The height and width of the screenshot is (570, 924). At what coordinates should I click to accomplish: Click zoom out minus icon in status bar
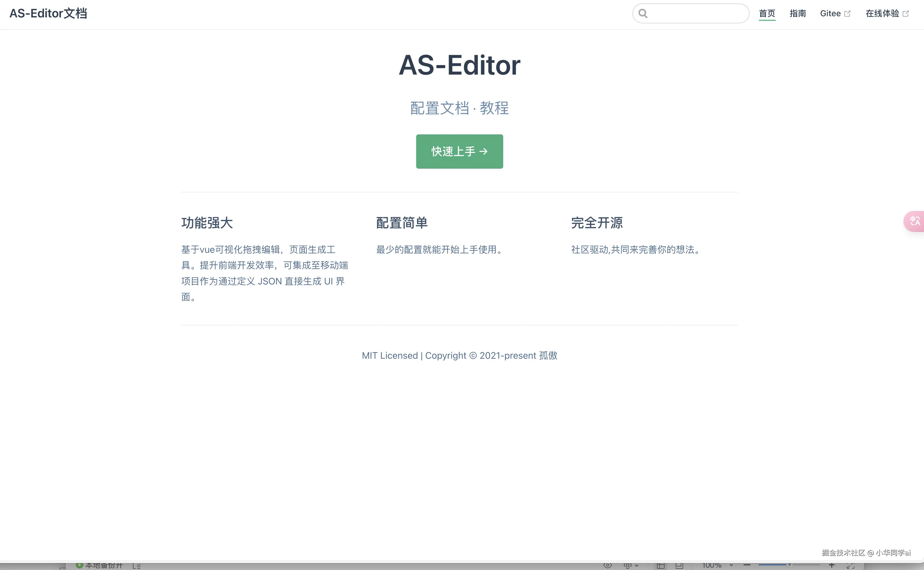(747, 565)
